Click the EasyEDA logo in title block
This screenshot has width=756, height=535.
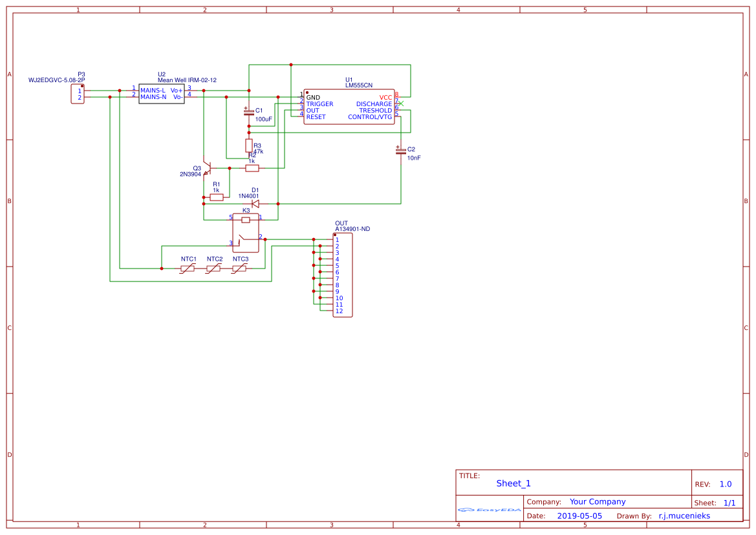[x=489, y=510]
